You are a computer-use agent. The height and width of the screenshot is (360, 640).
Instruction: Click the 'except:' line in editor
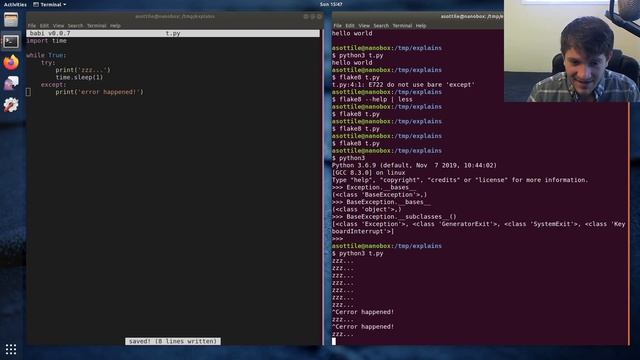point(53,84)
